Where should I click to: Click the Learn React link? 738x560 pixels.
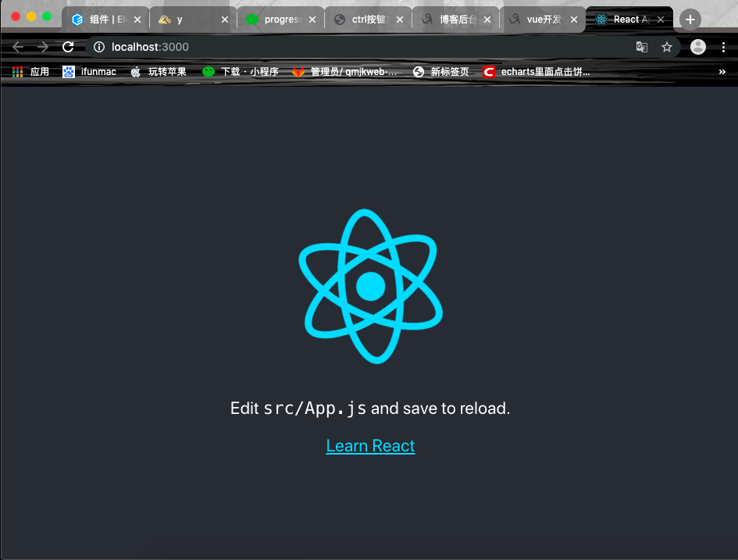tap(370, 446)
